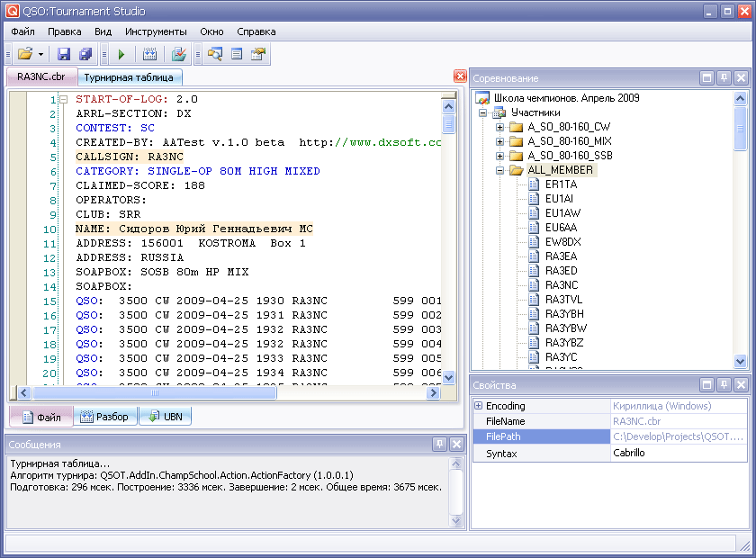This screenshot has width=756, height=558.
Task: Click the open folder toolbar icon
Action: coord(25,55)
